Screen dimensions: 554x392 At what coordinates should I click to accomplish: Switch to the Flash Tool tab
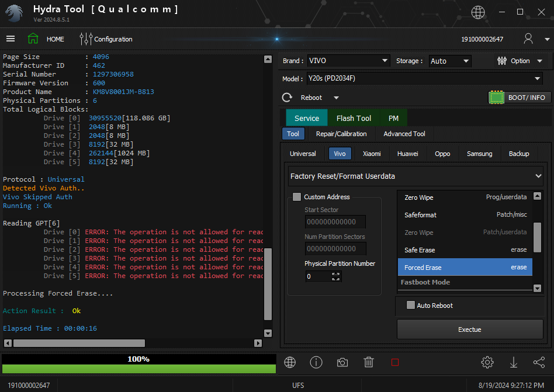(x=354, y=118)
